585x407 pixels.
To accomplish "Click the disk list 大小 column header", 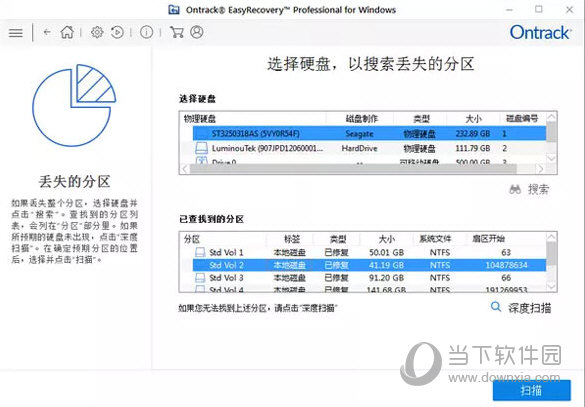I will (x=473, y=119).
